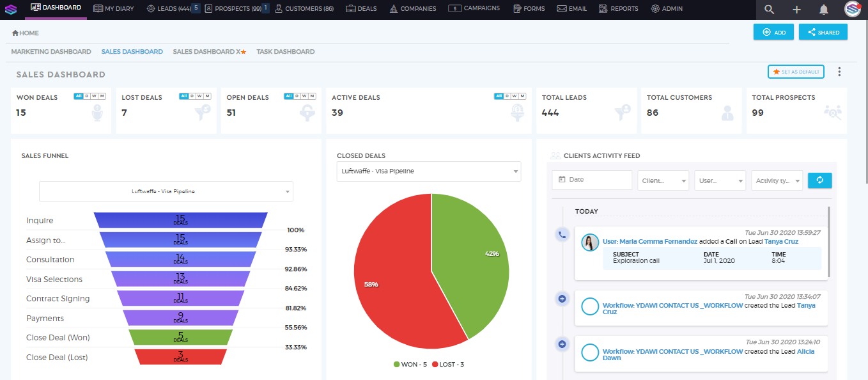Expand the Activity type filter dropdown
Viewport: 868px width, 380px height.
777,180
